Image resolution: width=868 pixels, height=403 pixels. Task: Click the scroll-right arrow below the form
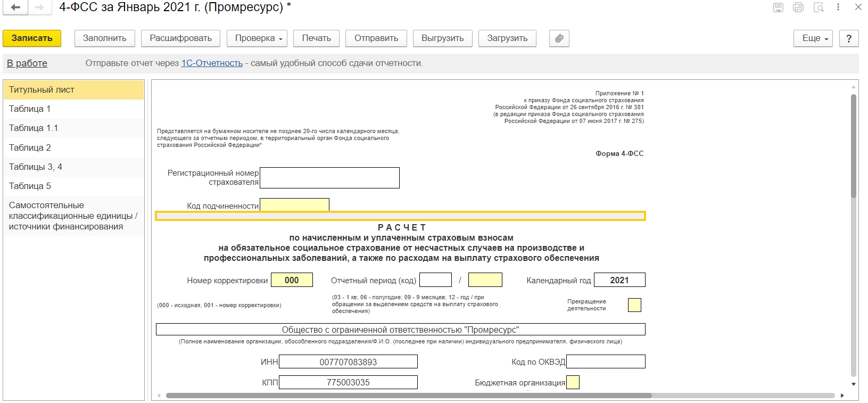click(842, 396)
